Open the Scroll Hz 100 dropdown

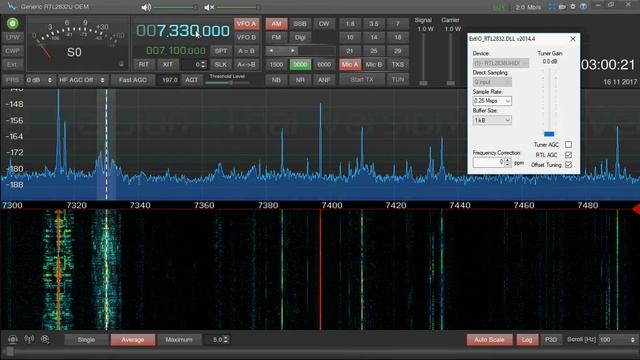tap(618, 340)
